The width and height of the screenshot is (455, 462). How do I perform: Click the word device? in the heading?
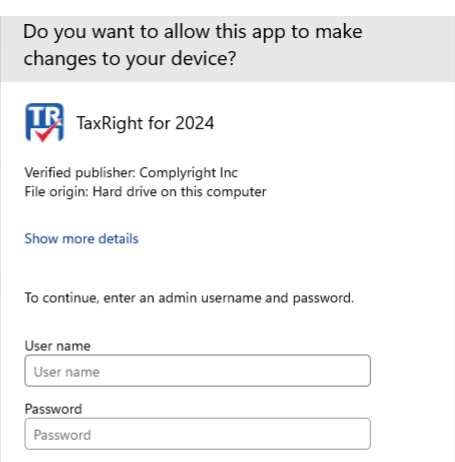[203, 58]
